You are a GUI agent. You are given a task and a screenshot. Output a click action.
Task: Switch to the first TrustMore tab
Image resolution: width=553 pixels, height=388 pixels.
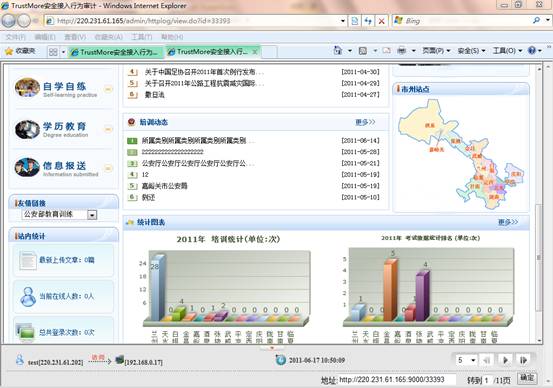116,52
